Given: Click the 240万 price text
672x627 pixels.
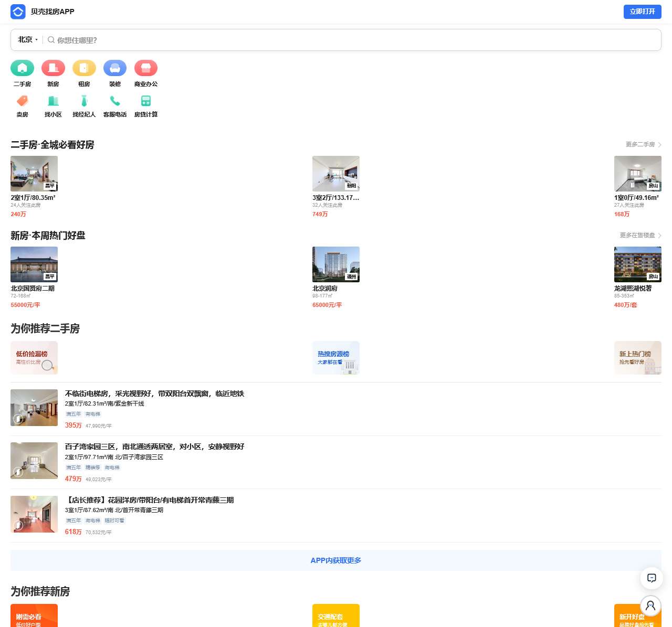Looking at the screenshot, I should click(18, 214).
